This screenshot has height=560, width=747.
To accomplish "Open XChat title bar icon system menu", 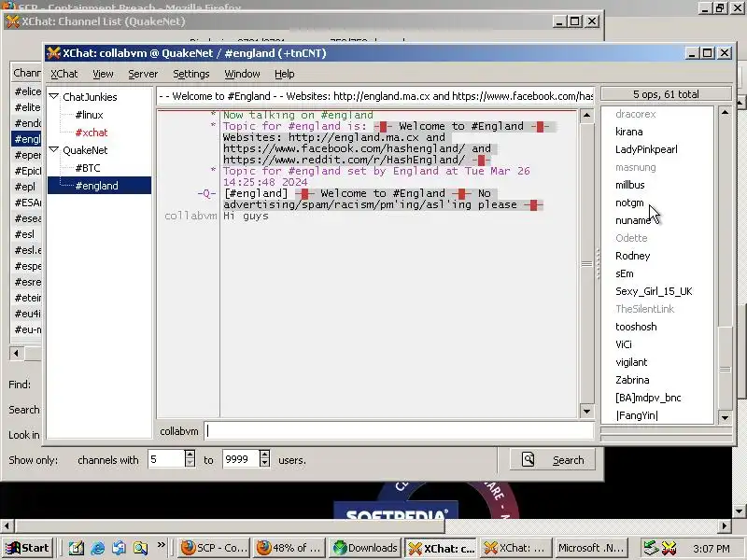I will click(x=54, y=53).
